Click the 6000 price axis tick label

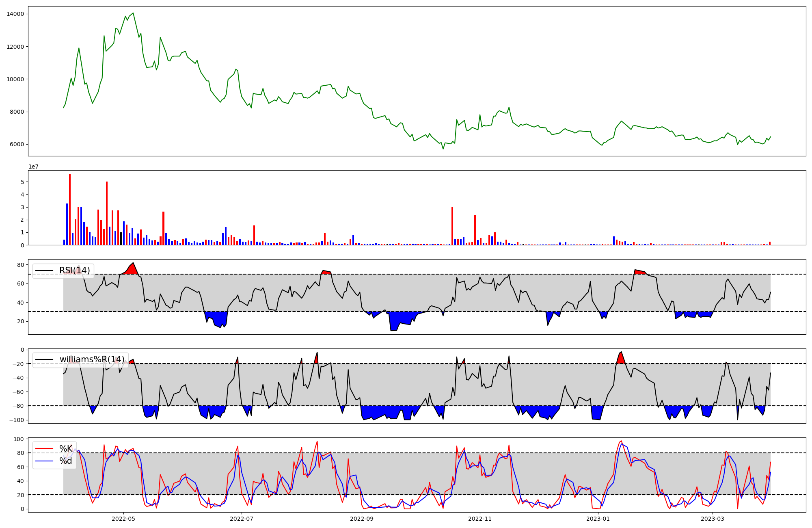coord(17,145)
